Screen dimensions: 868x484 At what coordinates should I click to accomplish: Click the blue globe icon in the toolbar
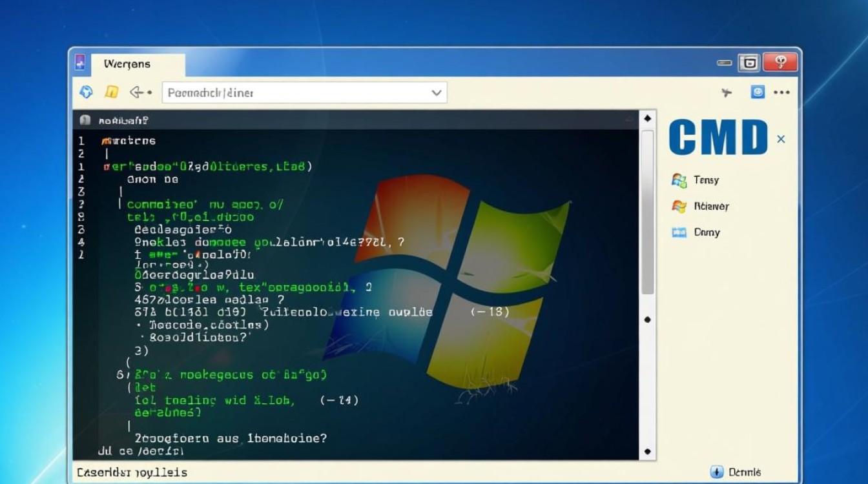tap(86, 92)
